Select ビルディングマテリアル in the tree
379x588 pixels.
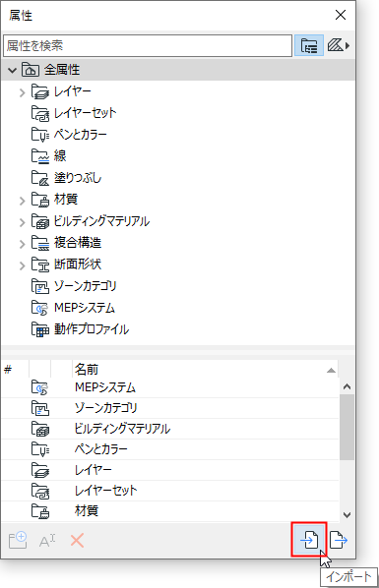click(101, 221)
